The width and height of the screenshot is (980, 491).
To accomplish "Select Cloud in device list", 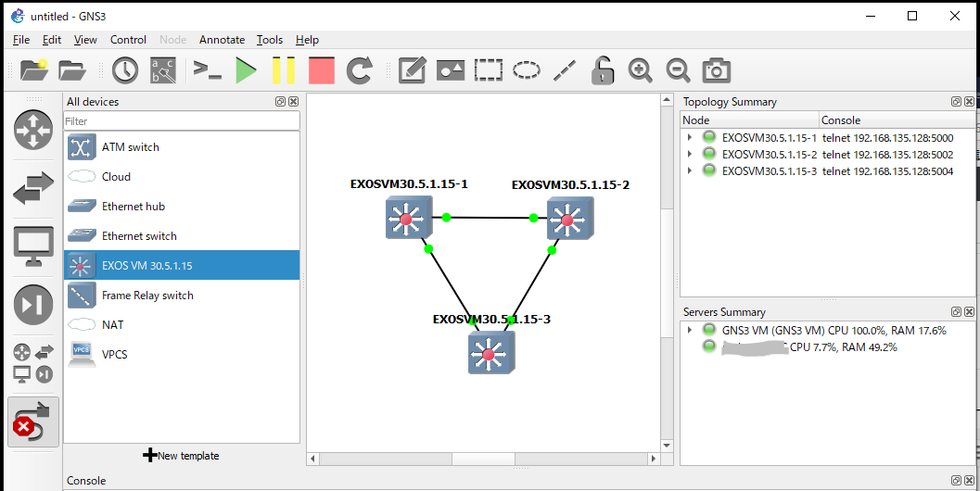I will coord(182,176).
